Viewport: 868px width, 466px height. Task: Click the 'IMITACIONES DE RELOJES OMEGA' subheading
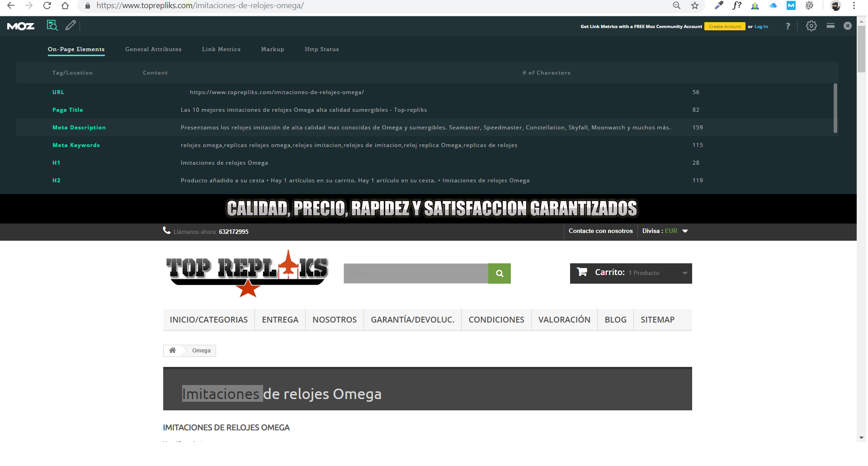[226, 428]
